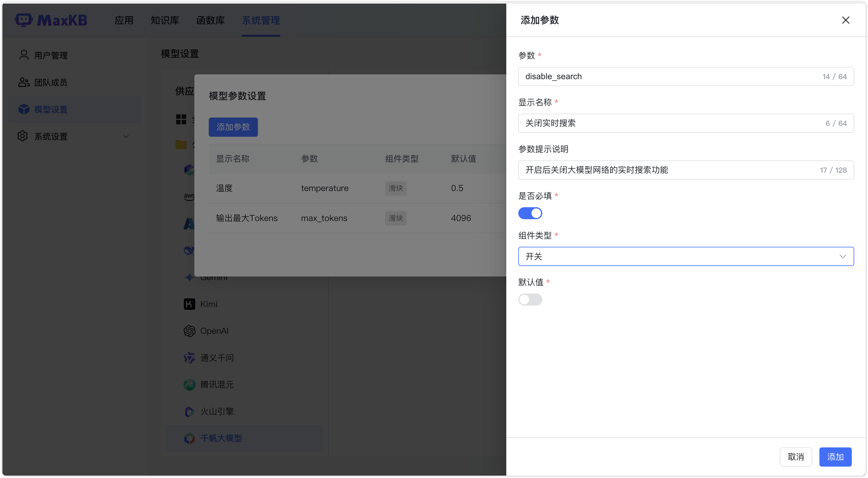This screenshot has height=478, width=868.
Task: Select the Kimi model provider
Action: click(208, 304)
